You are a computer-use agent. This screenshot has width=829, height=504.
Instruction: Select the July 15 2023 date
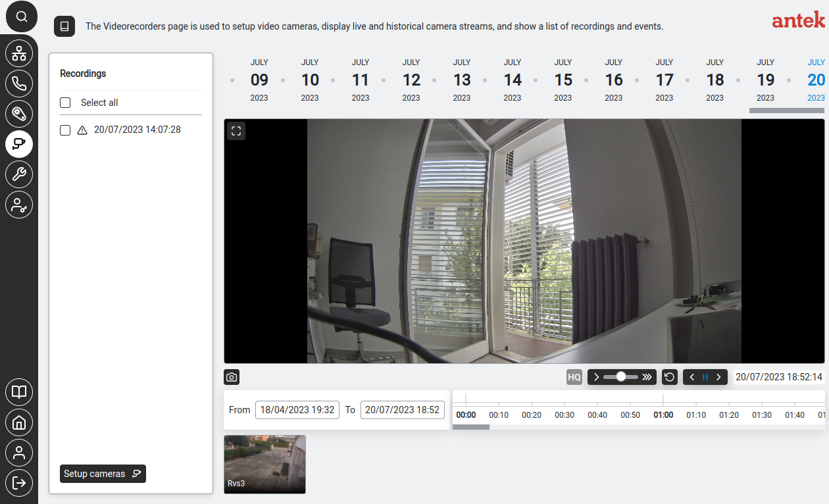click(x=563, y=80)
